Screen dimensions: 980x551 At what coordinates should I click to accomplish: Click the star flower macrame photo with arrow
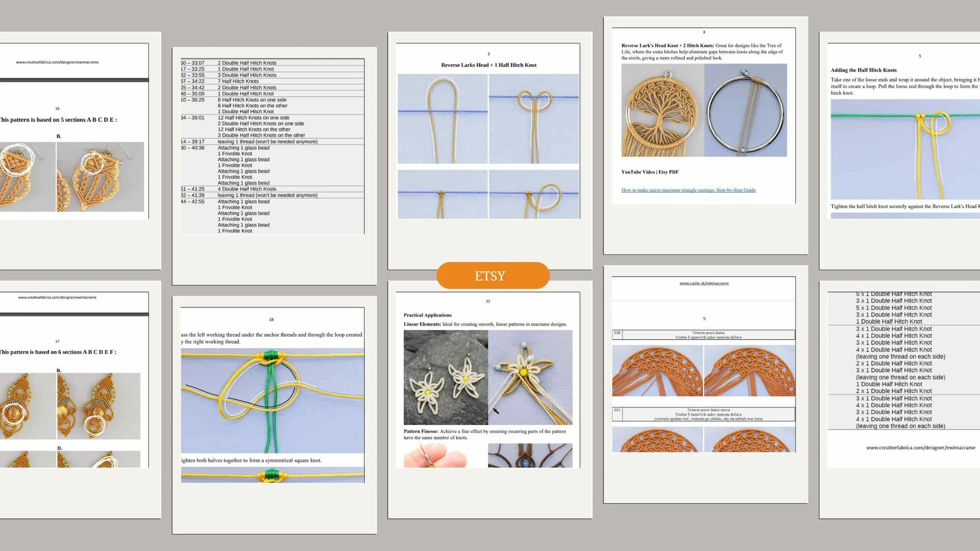point(530,377)
